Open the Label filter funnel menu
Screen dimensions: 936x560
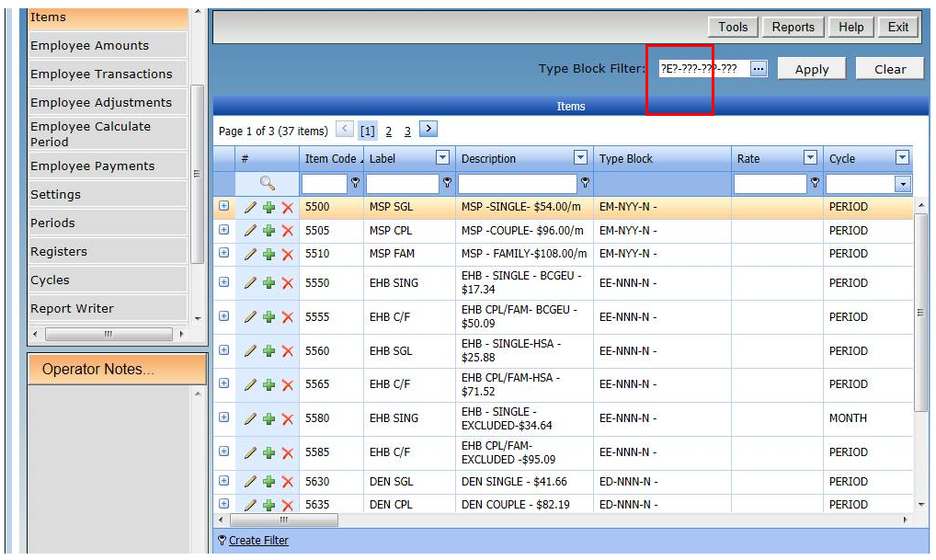pyautogui.click(x=447, y=183)
